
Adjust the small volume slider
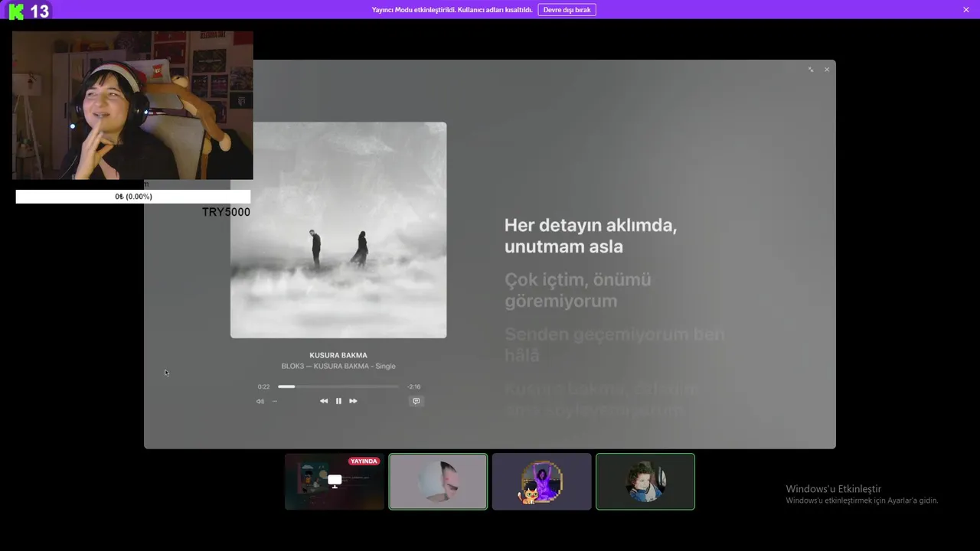pos(275,401)
